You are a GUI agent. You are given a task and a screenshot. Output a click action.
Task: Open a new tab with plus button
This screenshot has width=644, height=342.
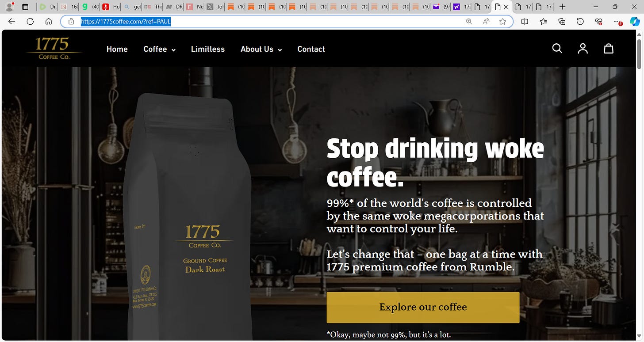[x=562, y=7]
